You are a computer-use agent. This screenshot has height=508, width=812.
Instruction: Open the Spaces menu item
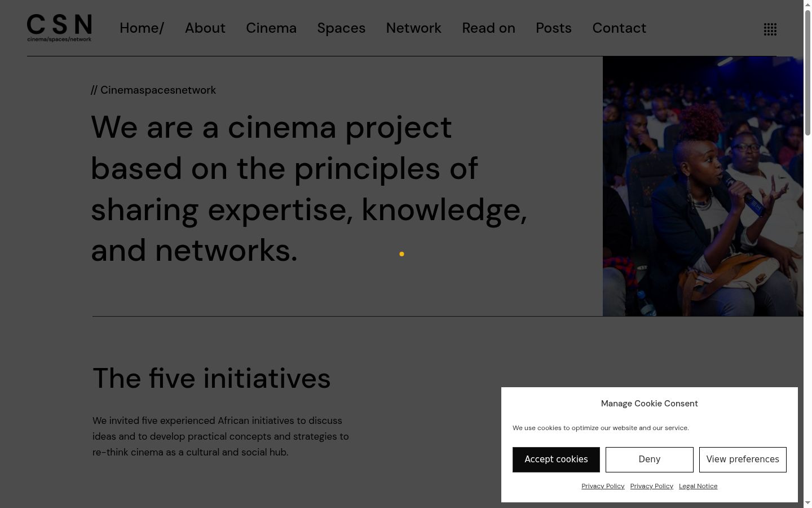coord(341,28)
